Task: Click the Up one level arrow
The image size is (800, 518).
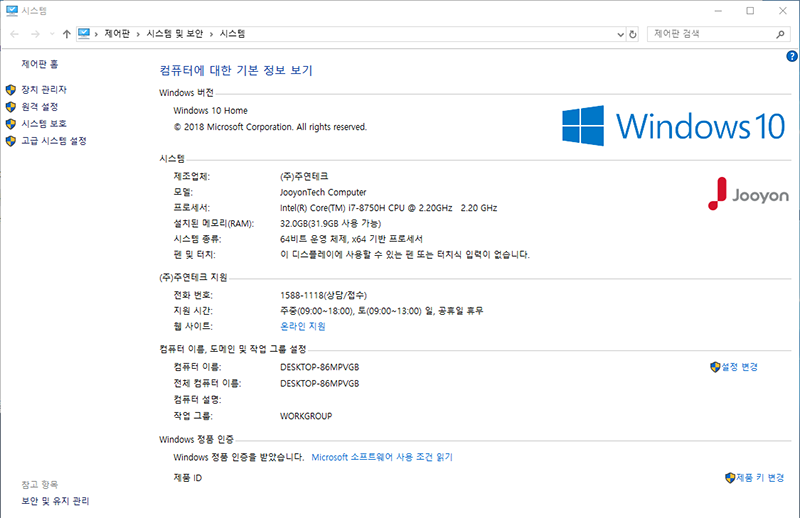Action: tap(66, 34)
